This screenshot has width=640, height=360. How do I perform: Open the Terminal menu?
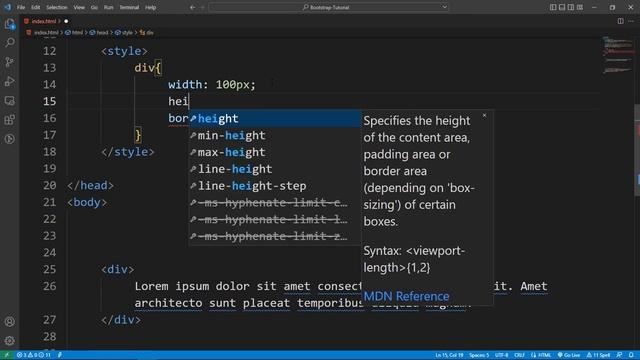click(x=129, y=7)
